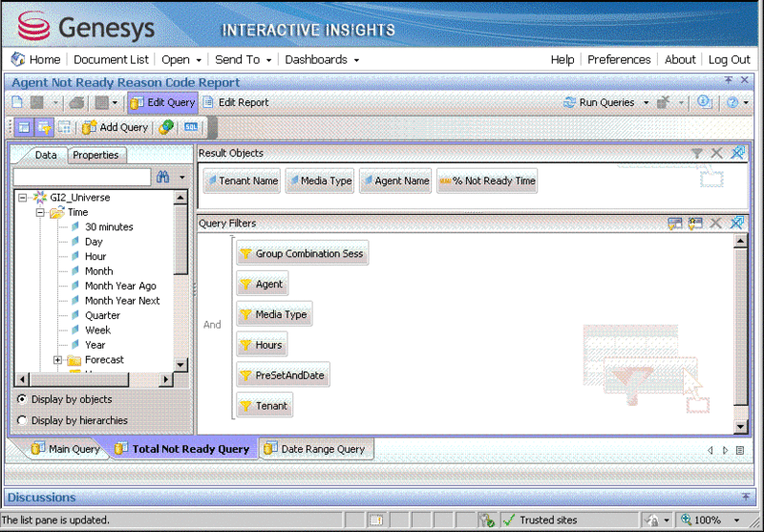Click the purge data icon

coord(663,102)
